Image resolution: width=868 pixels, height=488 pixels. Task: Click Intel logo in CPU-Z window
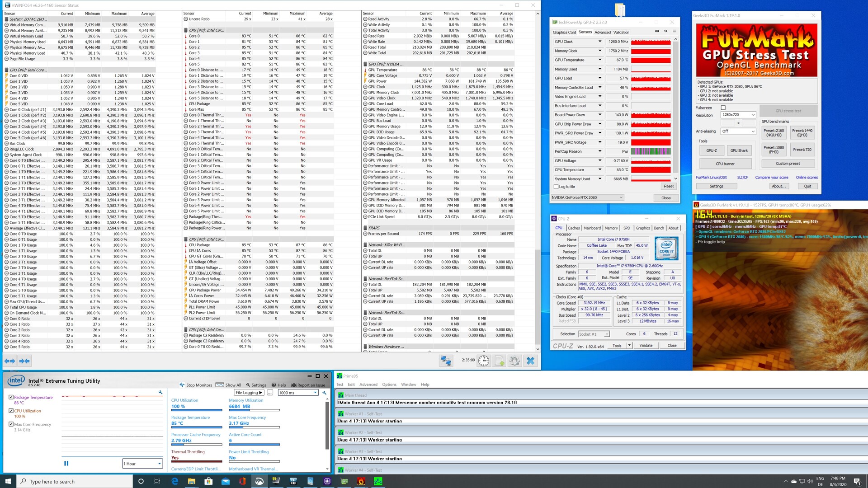pos(666,248)
